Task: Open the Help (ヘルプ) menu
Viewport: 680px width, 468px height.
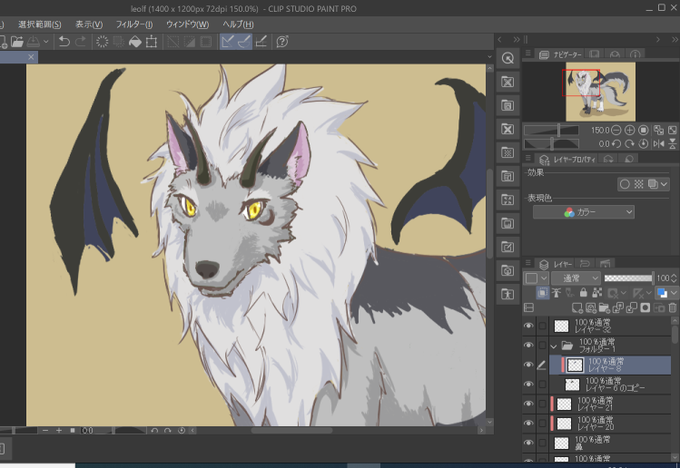Action: (x=238, y=24)
